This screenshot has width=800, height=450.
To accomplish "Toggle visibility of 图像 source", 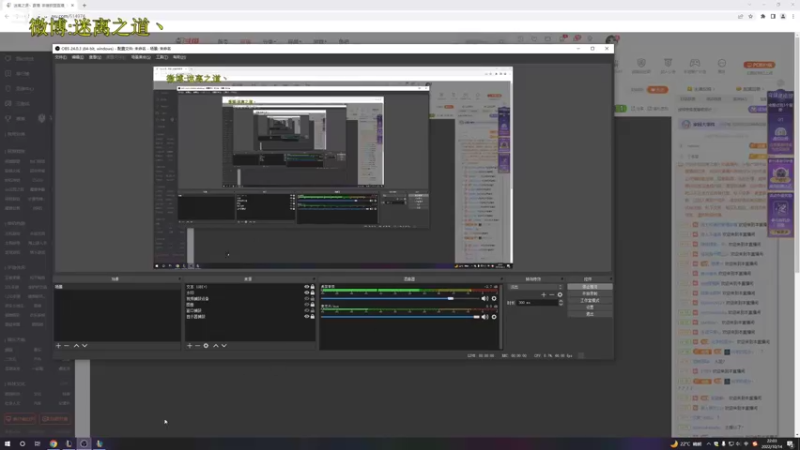I will [307, 305].
